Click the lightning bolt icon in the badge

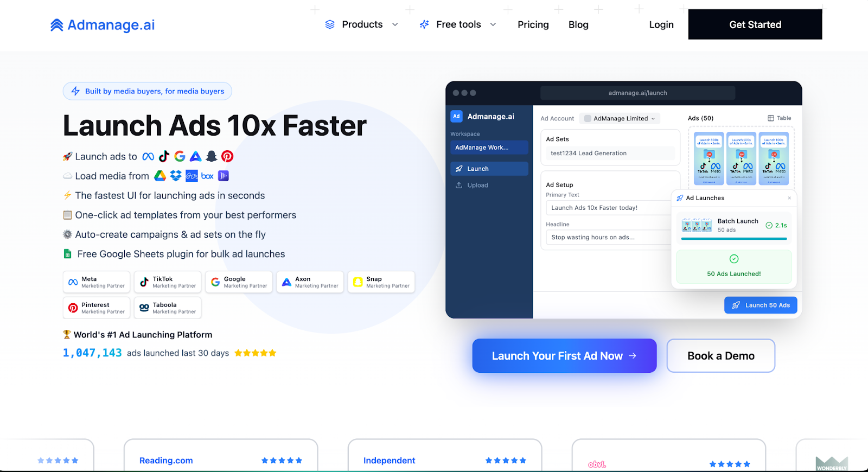(x=75, y=91)
